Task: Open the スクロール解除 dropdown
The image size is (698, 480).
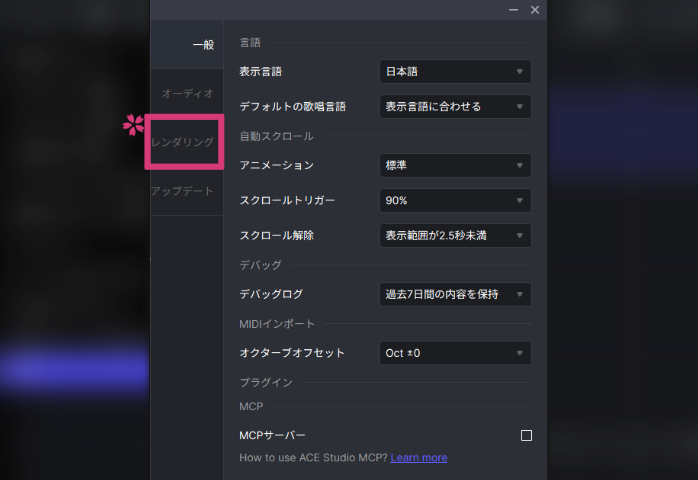Action: (x=455, y=235)
